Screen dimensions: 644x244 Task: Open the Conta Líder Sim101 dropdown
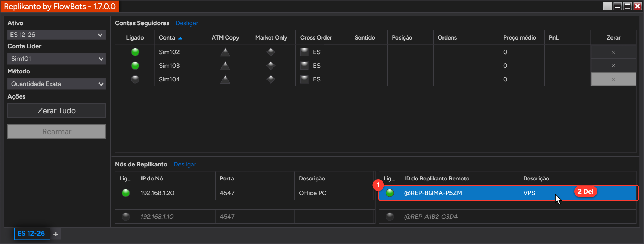[57, 59]
